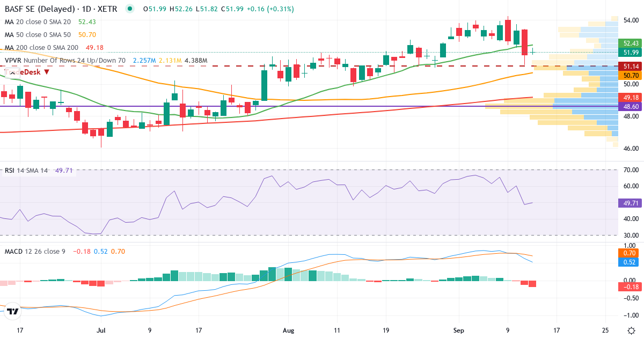The width and height of the screenshot is (644, 338).
Task: Click the Sep date on time axis
Action: click(460, 330)
